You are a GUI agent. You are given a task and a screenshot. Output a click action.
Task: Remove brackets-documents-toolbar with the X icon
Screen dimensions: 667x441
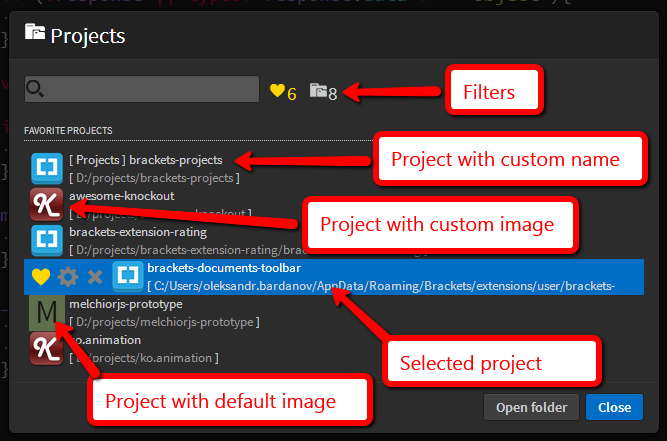pos(95,277)
